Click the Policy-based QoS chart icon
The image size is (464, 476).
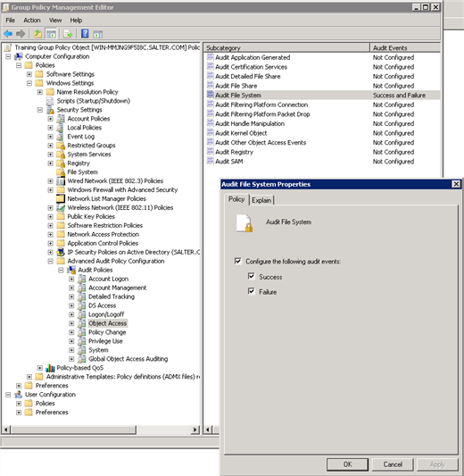click(50, 368)
